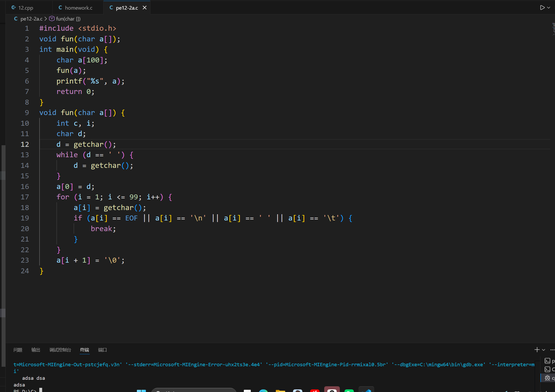Click fun(char []) symbol in breadcrumb
Viewport: 555px width, 392px height.
tap(68, 19)
